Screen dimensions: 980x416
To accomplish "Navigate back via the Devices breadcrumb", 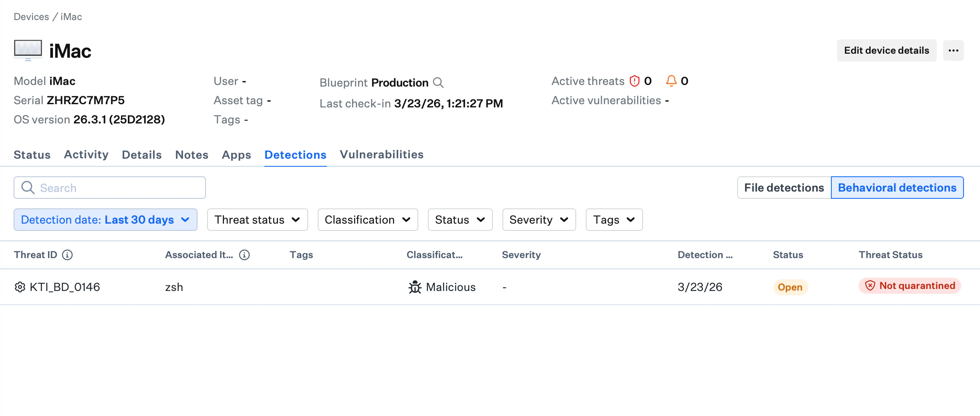I will [x=32, y=16].
